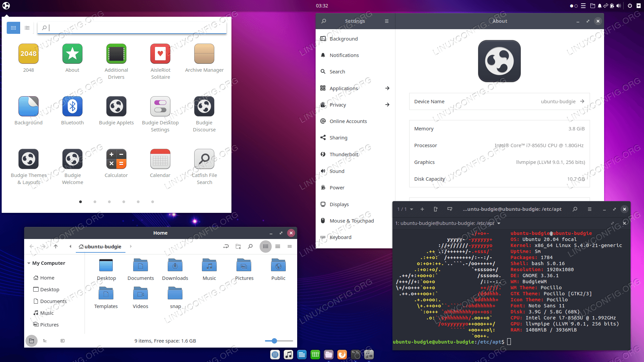Open the Thunderbolt settings panel
644x362 pixels.
click(x=355, y=154)
